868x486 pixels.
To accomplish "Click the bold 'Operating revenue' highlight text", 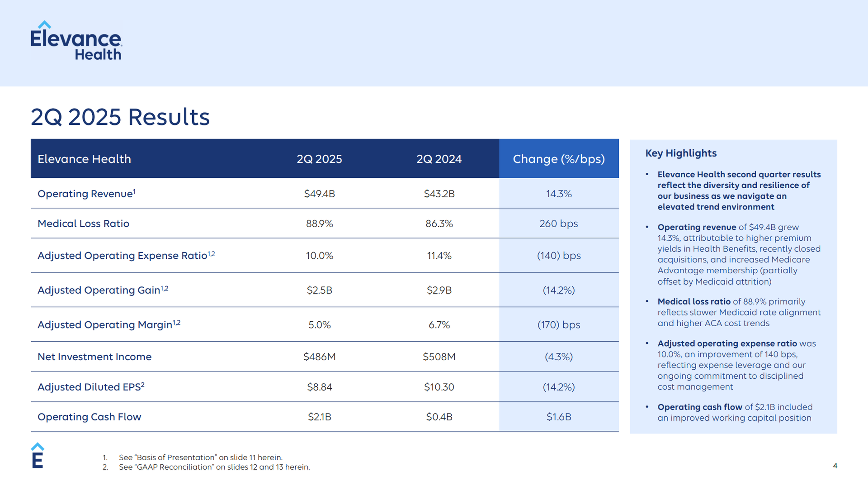I will 697,227.
